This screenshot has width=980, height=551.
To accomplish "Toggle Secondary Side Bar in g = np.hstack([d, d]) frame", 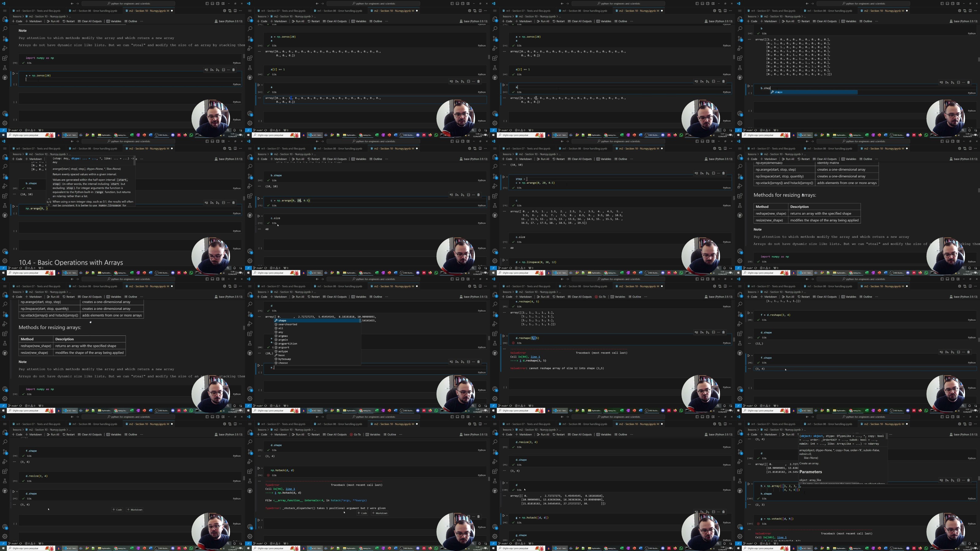I will coord(708,417).
